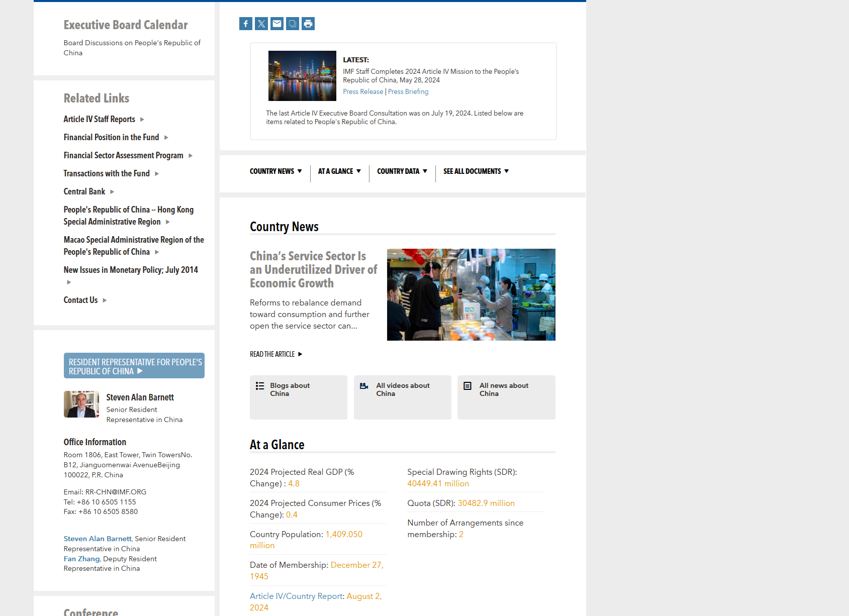Click the arrow beside Article IV Staff Reports

[x=142, y=120]
